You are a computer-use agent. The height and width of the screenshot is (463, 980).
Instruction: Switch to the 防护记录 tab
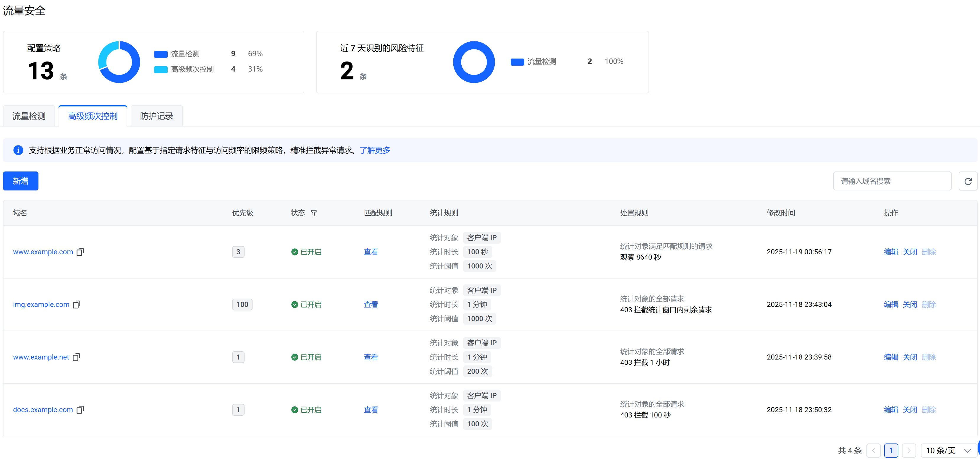(156, 116)
